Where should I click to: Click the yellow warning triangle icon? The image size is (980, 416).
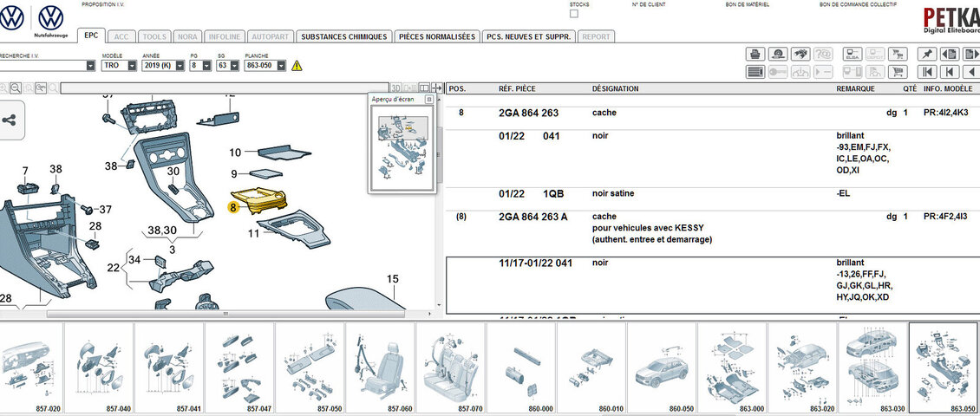297,65
